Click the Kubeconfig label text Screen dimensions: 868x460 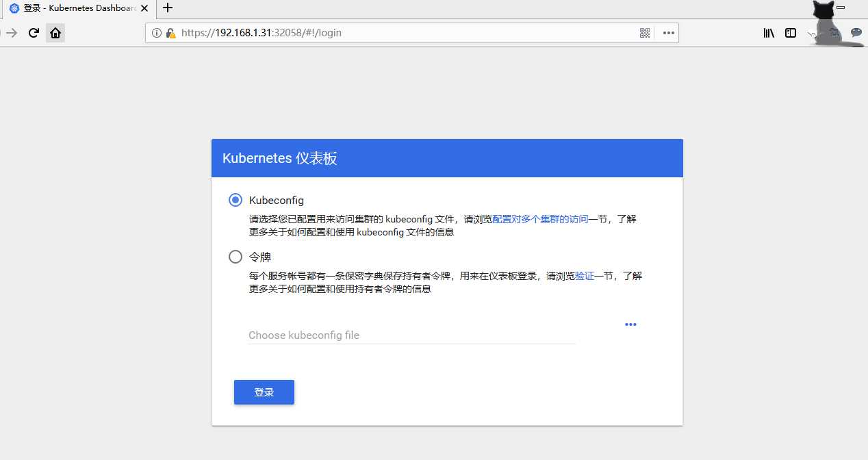[x=277, y=201]
